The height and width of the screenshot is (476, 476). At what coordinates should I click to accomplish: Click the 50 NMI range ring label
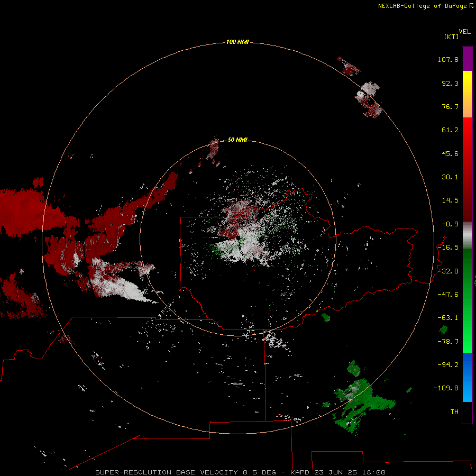(237, 140)
